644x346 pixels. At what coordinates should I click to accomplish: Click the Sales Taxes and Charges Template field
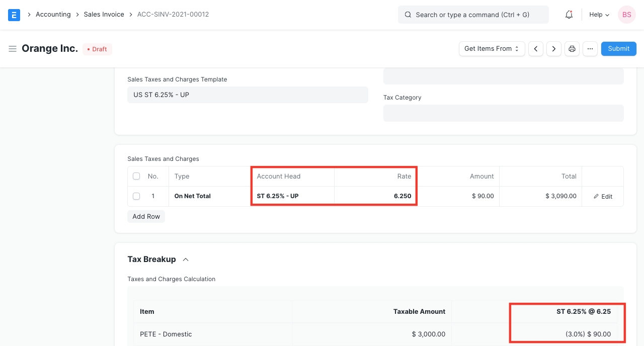coord(248,95)
